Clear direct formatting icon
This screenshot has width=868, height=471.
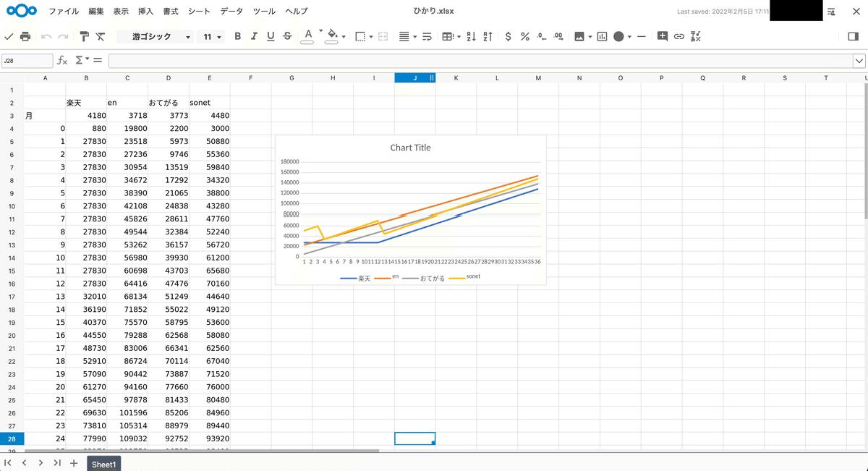click(x=101, y=36)
